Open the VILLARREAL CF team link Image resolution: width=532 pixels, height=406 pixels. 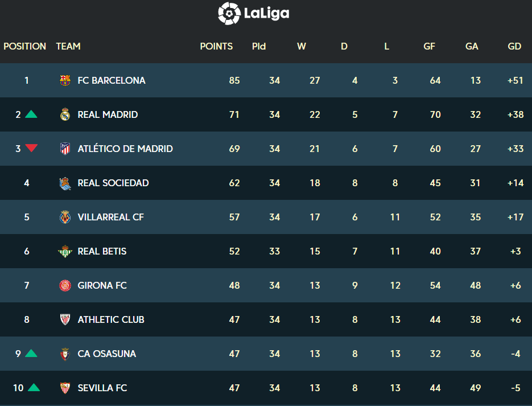110,218
